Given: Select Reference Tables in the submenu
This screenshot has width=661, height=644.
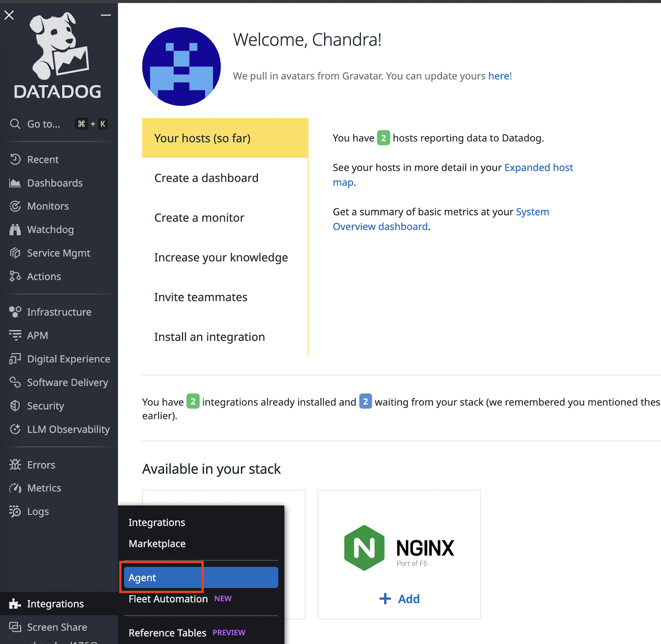Looking at the screenshot, I should coord(167,633).
